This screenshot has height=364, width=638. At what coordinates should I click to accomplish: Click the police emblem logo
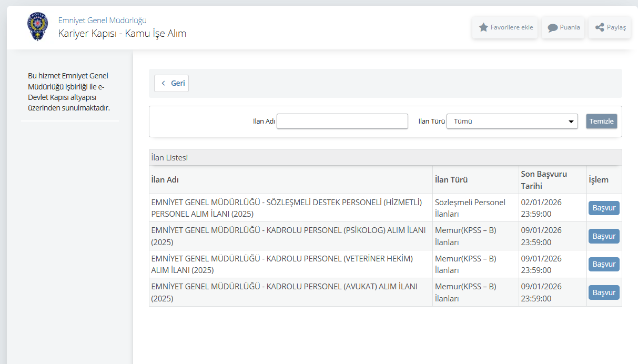[37, 27]
